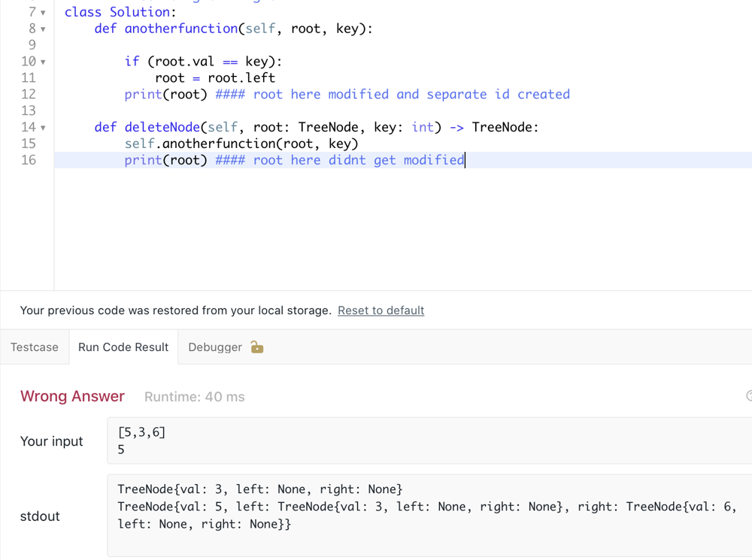
Task: Click line number 16 in the gutter
Action: 29,160
